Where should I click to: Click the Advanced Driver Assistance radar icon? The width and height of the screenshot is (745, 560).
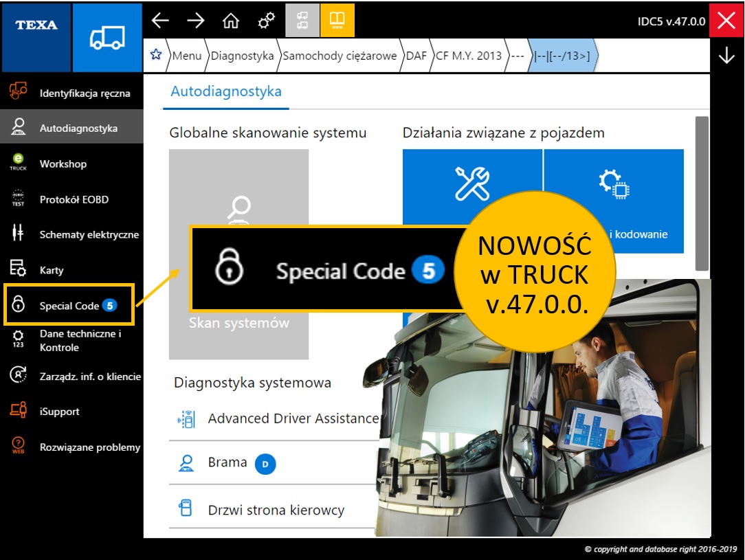186,419
